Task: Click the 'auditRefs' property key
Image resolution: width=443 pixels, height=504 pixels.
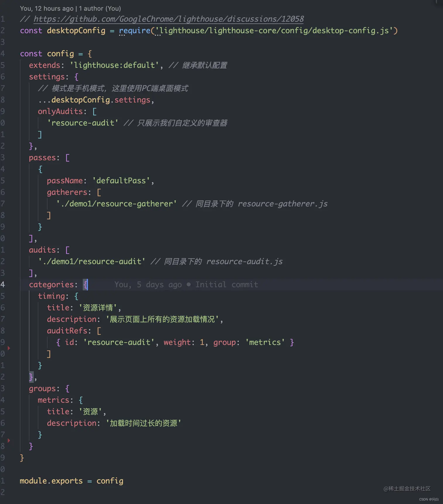Action: pos(67,331)
